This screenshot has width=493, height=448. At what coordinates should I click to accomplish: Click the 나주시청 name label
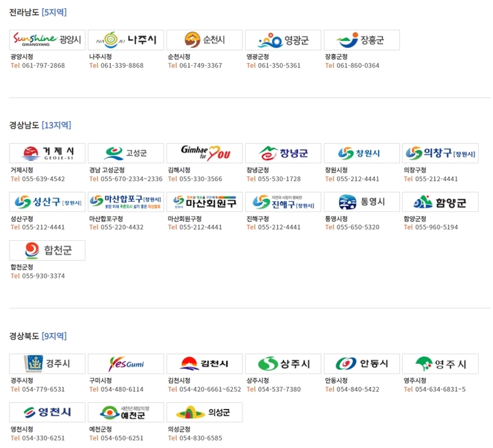coord(100,57)
